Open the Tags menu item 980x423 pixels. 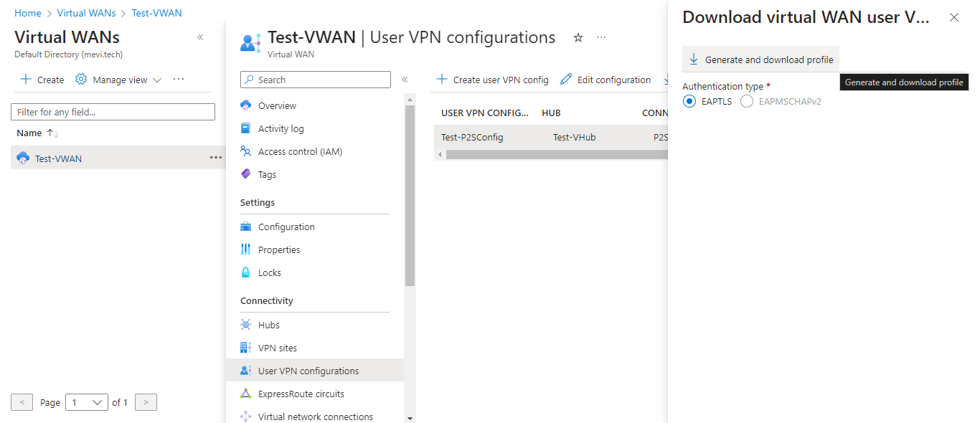pyautogui.click(x=267, y=174)
